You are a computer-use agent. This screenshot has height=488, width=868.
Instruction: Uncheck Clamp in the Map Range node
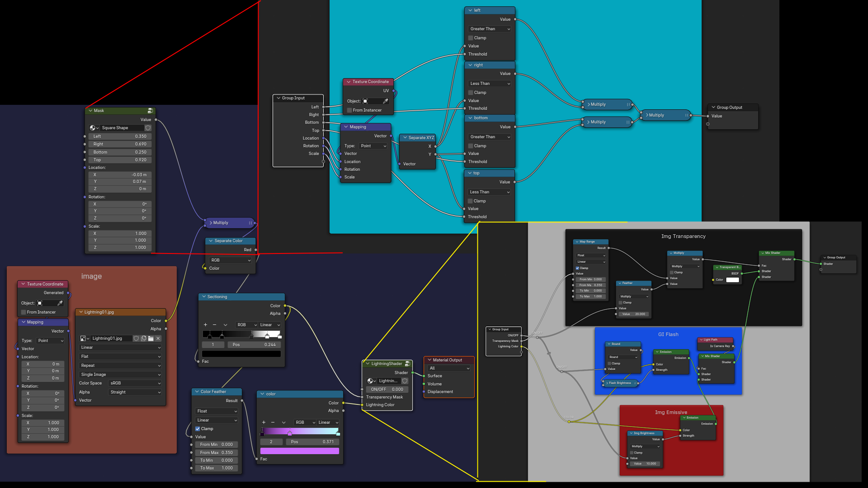click(x=577, y=268)
